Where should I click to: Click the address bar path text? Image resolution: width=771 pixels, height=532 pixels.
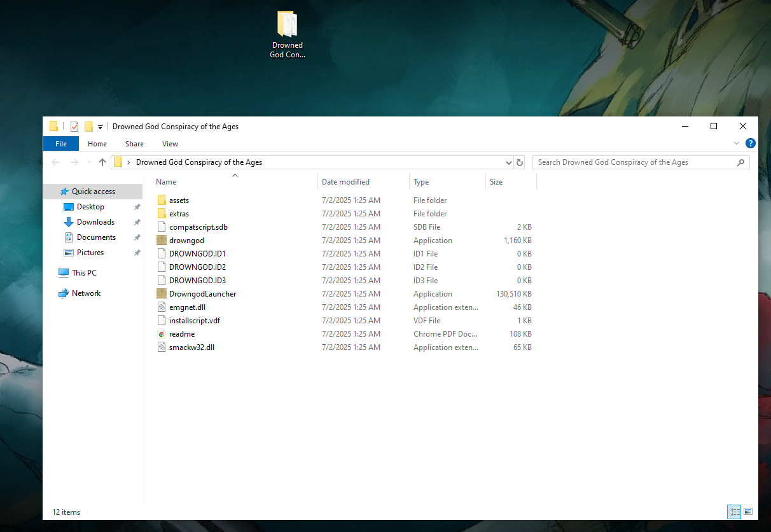coord(199,162)
